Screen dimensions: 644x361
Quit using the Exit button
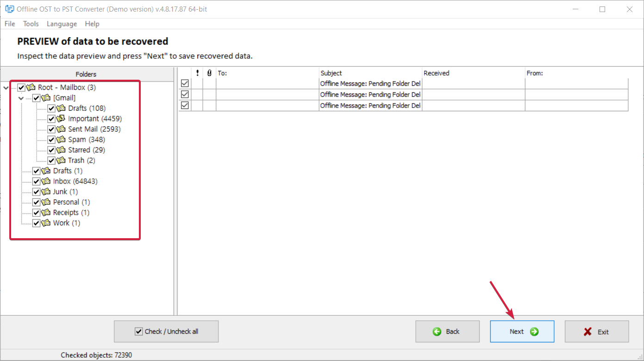click(597, 331)
